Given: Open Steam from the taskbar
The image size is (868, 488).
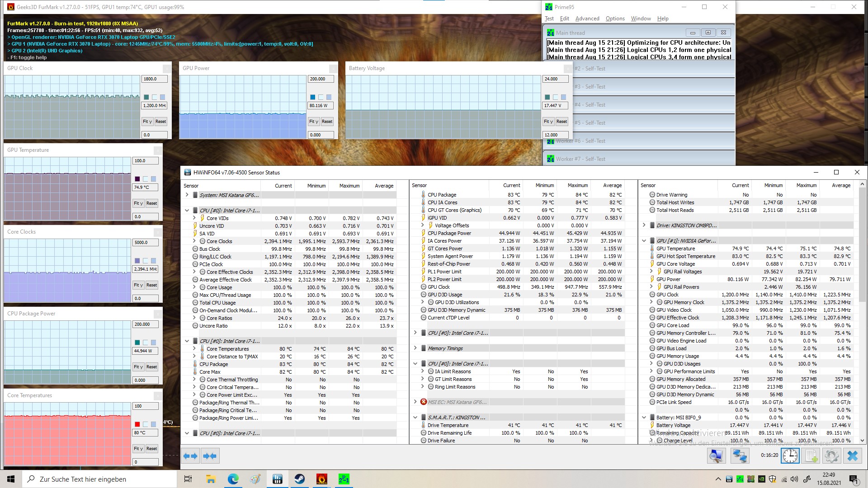Looking at the screenshot, I should click(299, 479).
